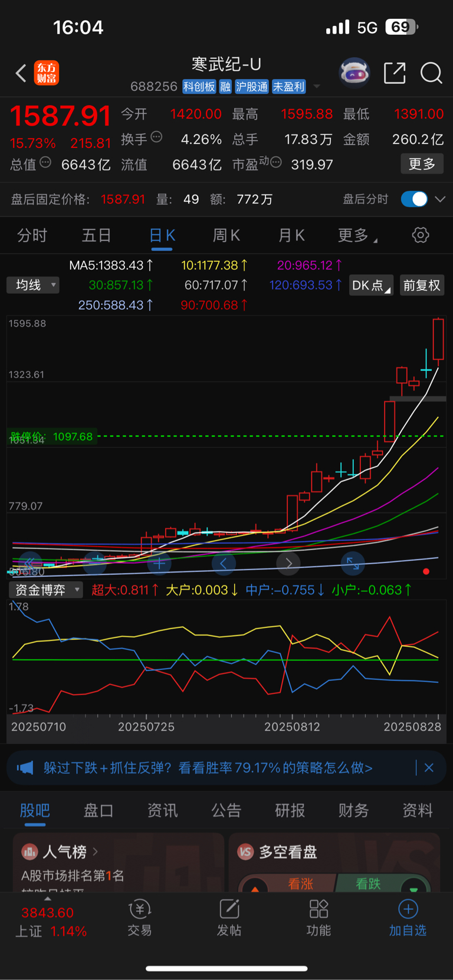Screen dimensions: 453x980
Task: Zoom in the K-line chart with plus
Action: coord(159,564)
